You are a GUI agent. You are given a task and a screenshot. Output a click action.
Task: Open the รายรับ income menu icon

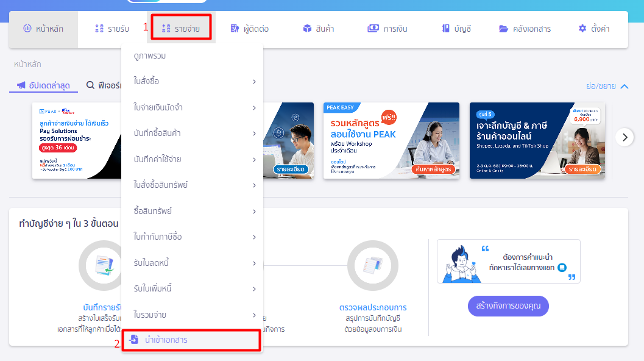[x=99, y=28]
